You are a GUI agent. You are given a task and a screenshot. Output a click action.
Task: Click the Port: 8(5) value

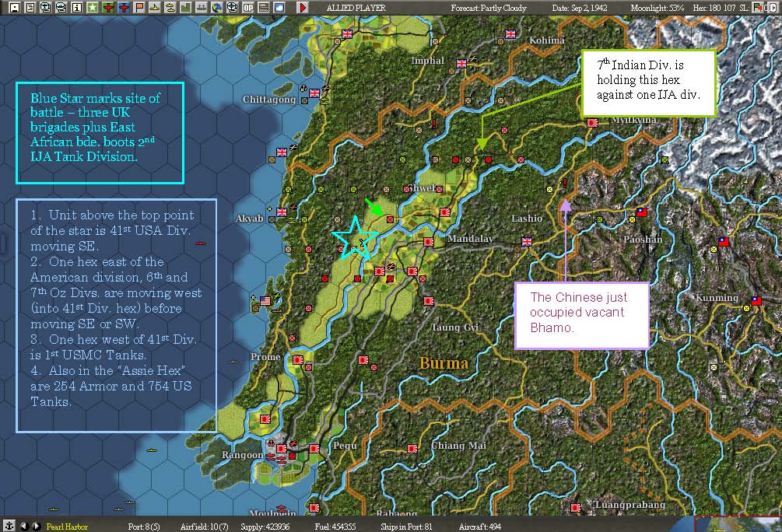pyautogui.click(x=144, y=527)
